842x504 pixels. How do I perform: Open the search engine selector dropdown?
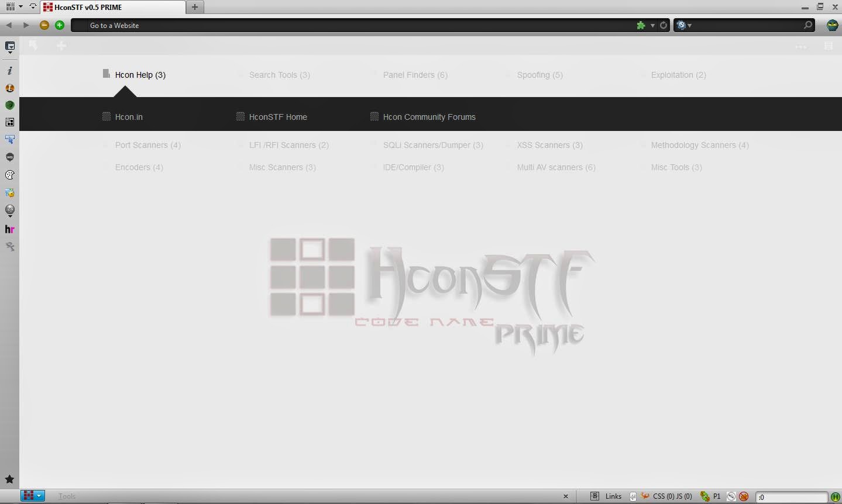pyautogui.click(x=683, y=25)
